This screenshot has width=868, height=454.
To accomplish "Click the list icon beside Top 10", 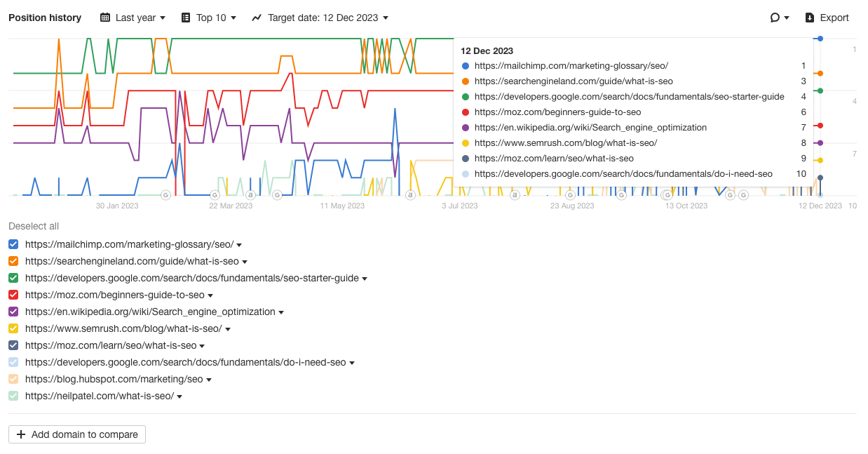I will point(186,18).
